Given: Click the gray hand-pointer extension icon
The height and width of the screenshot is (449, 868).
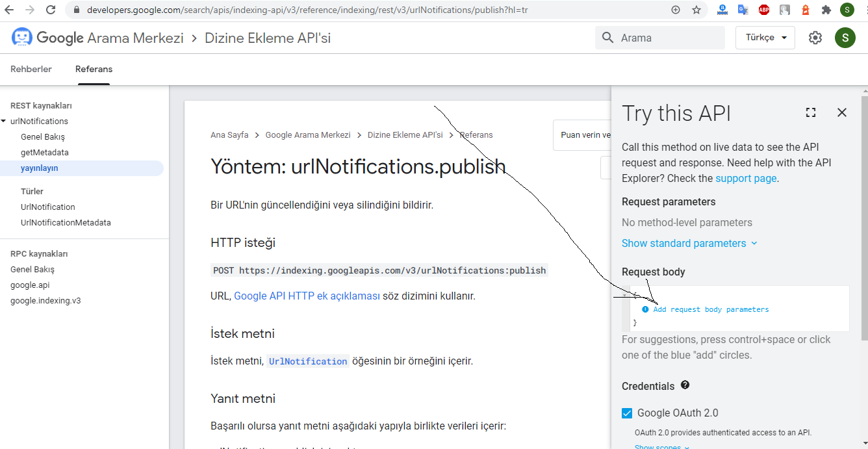Looking at the screenshot, I should pyautogui.click(x=785, y=10).
